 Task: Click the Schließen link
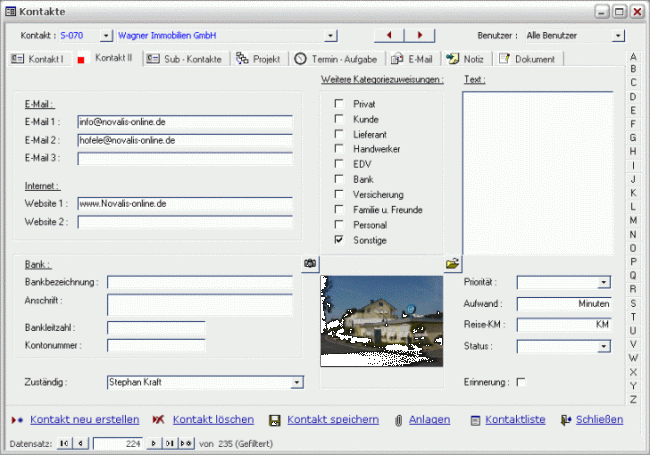(599, 420)
